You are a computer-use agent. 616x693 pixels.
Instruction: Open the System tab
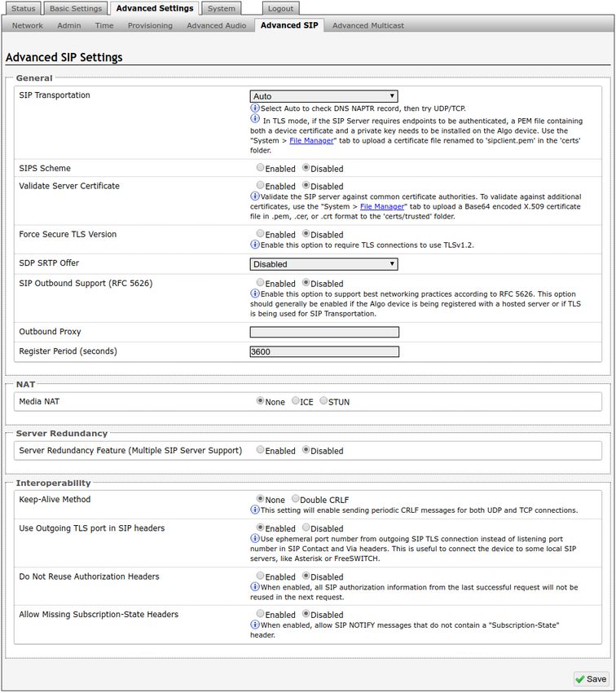[222, 8]
